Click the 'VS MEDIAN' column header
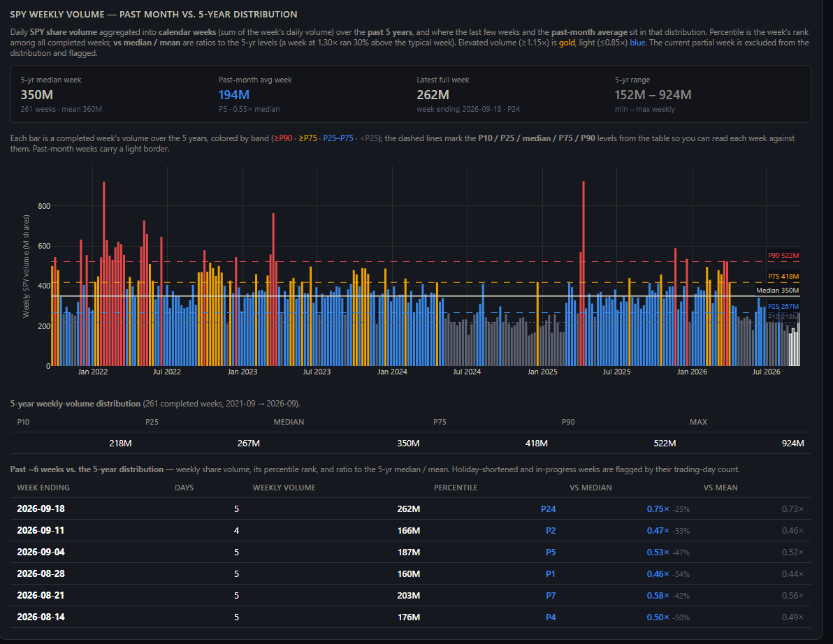 591,488
